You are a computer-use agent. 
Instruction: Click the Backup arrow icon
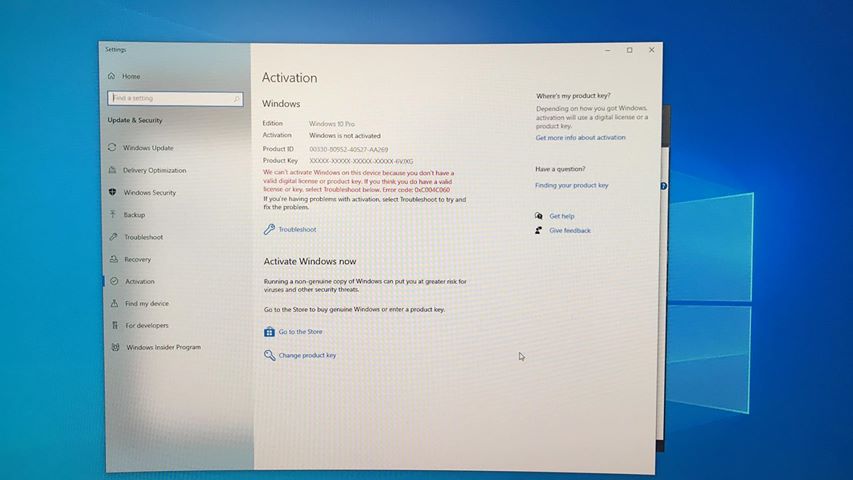[x=113, y=214]
